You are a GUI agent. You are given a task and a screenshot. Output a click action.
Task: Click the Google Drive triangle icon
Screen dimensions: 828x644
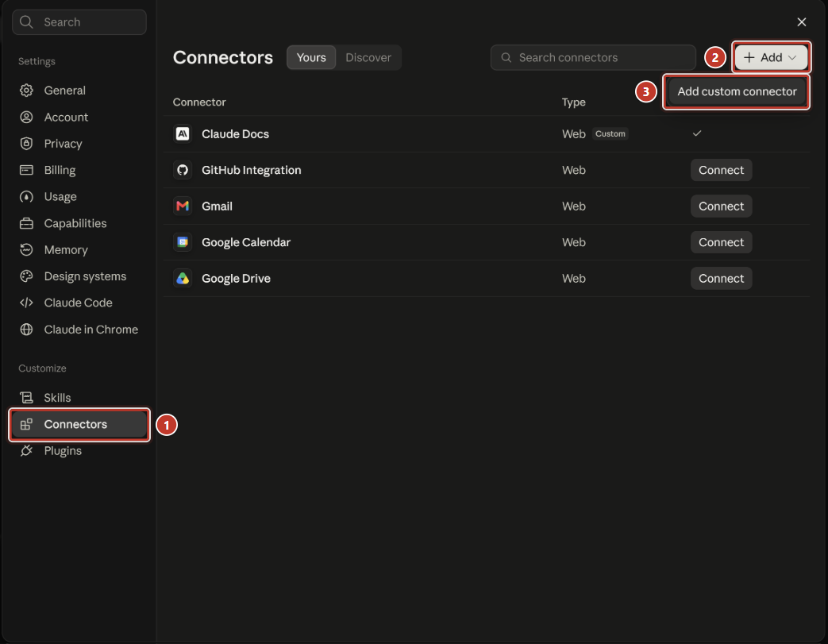coord(183,278)
